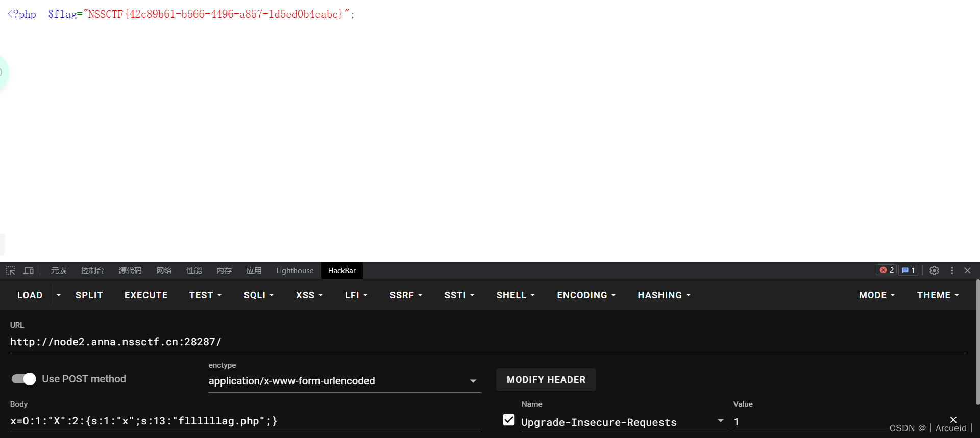Click the header Value field containing 1
The image size is (980, 438).
(837, 422)
